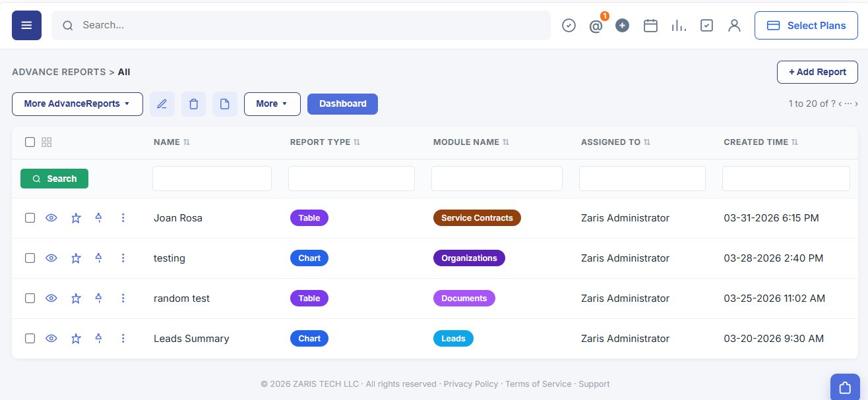This screenshot has width=868, height=400.
Task: Open the hamburger main menu
Action: click(x=26, y=25)
